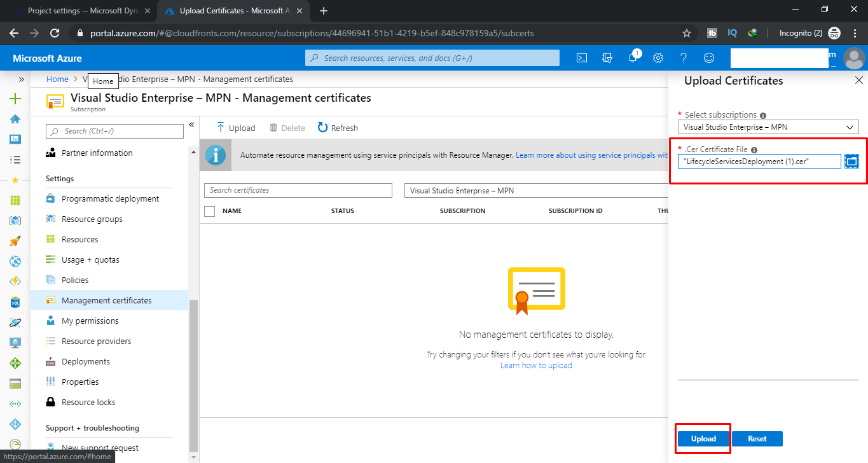Open the directory and subscription filter icon

point(607,58)
